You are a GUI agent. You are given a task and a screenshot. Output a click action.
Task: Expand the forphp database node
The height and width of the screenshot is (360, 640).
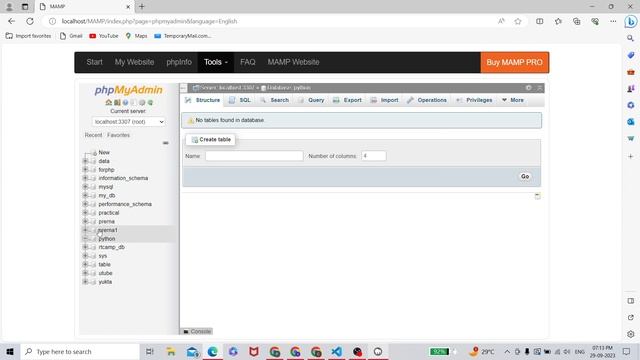tap(85, 169)
